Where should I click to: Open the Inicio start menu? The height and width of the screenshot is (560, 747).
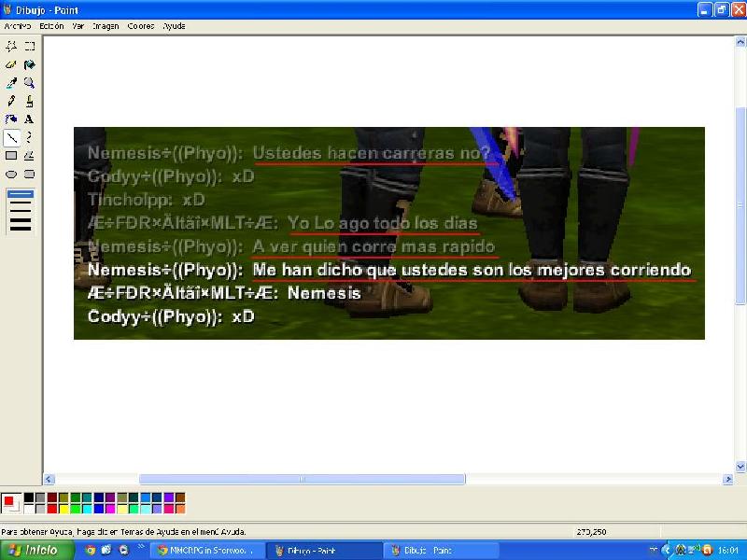pos(36,550)
